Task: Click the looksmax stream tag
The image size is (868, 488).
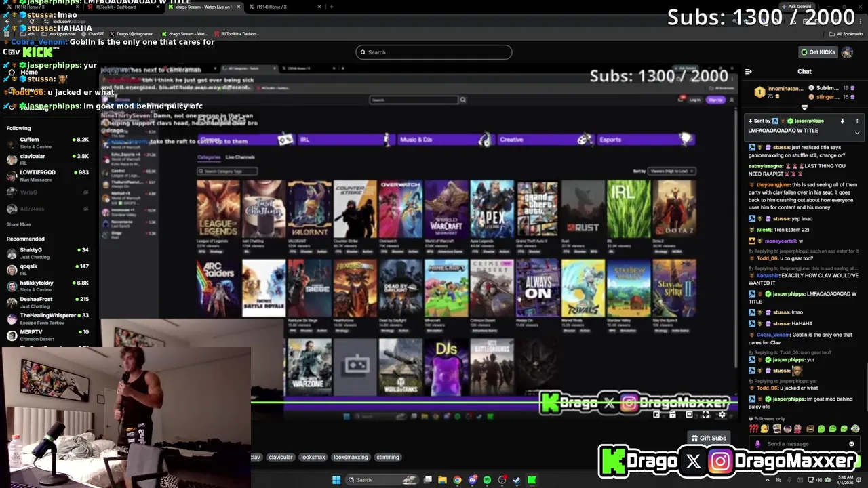Action: 313,457
